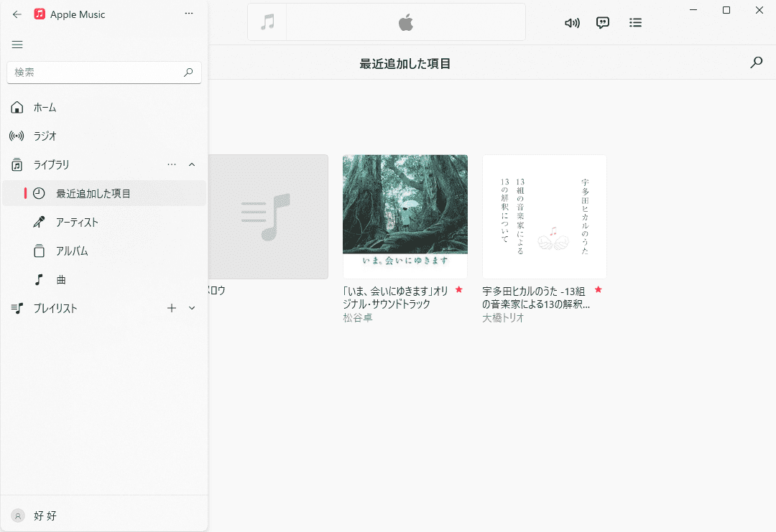Open ラジオ in sidebar
Image resolution: width=776 pixels, height=532 pixels.
(45, 136)
